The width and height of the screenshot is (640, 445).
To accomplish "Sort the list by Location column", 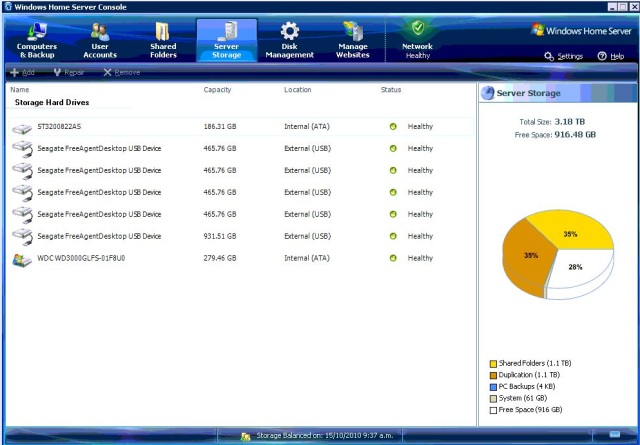I will [x=297, y=90].
